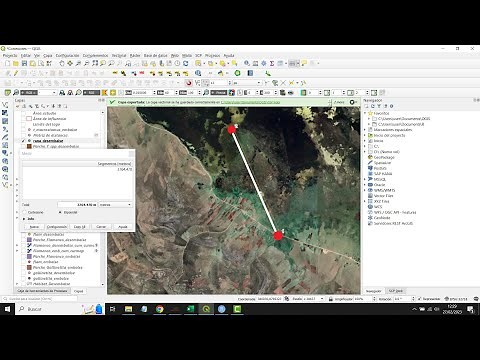Open the Capa menu

point(48,56)
